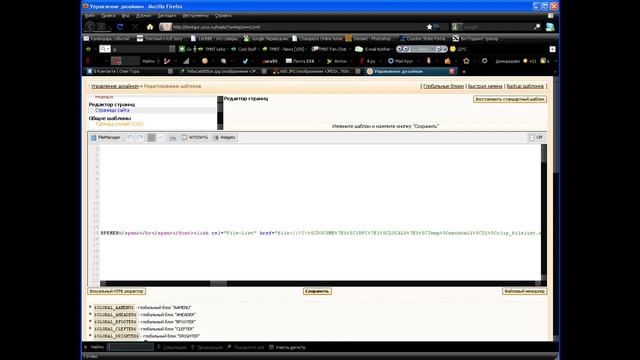Click the weather icon in the toolbar
Image resolution: width=640 pixels, height=360 pixels.
click(452, 49)
